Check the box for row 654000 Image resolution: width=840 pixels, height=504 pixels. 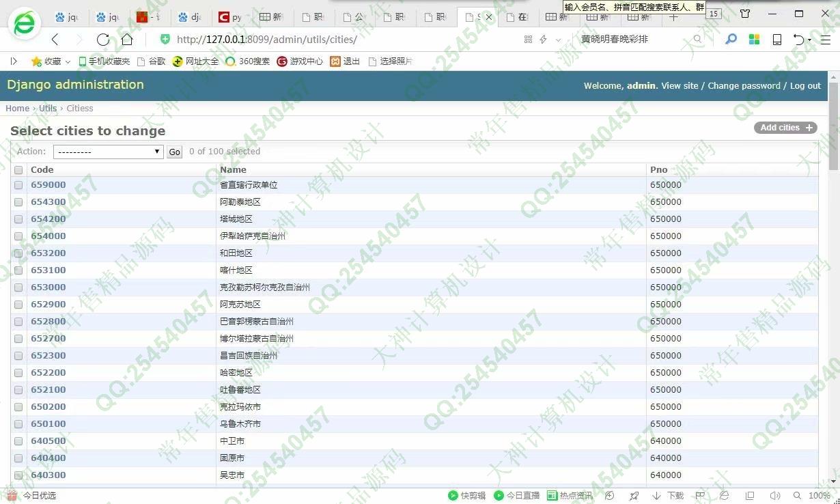[x=18, y=236]
